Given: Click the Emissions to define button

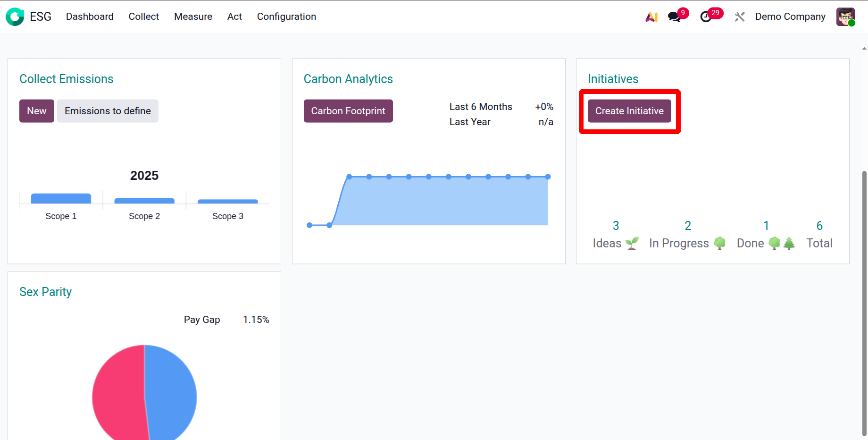Looking at the screenshot, I should 108,111.
